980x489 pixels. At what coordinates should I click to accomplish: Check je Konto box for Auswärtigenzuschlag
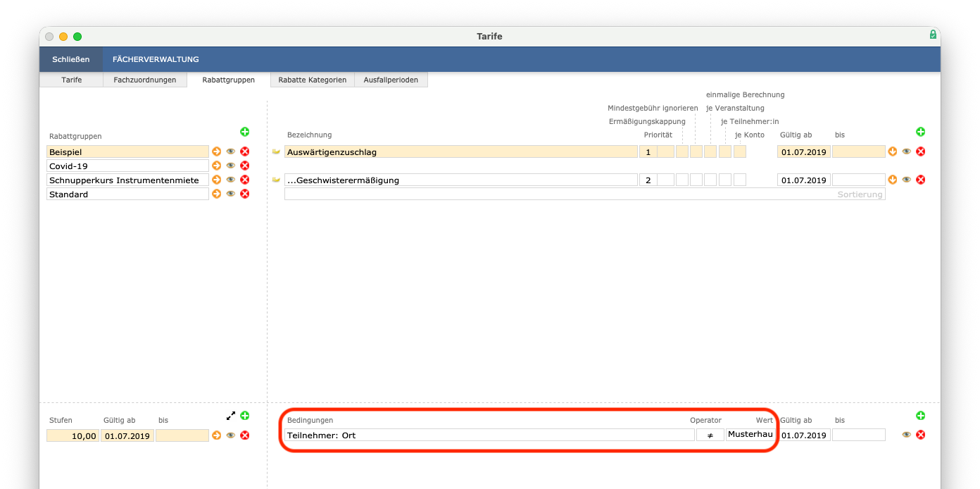pyautogui.click(x=740, y=151)
